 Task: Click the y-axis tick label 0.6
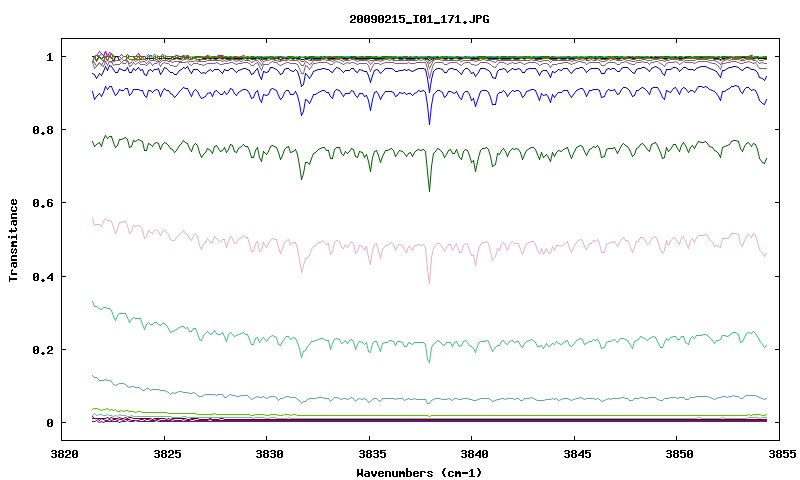tap(43, 203)
